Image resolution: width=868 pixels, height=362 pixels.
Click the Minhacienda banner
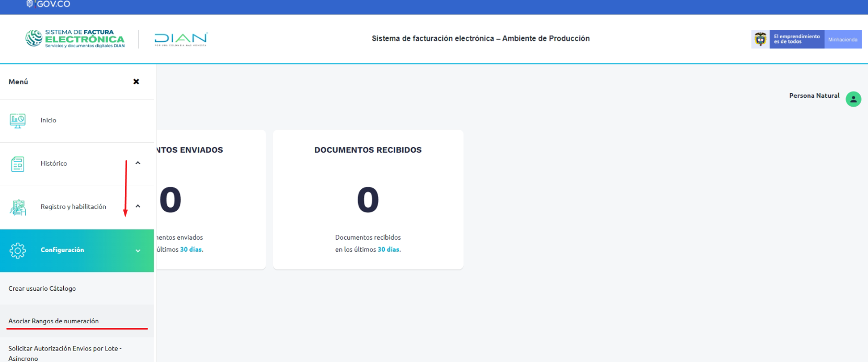pyautogui.click(x=842, y=39)
